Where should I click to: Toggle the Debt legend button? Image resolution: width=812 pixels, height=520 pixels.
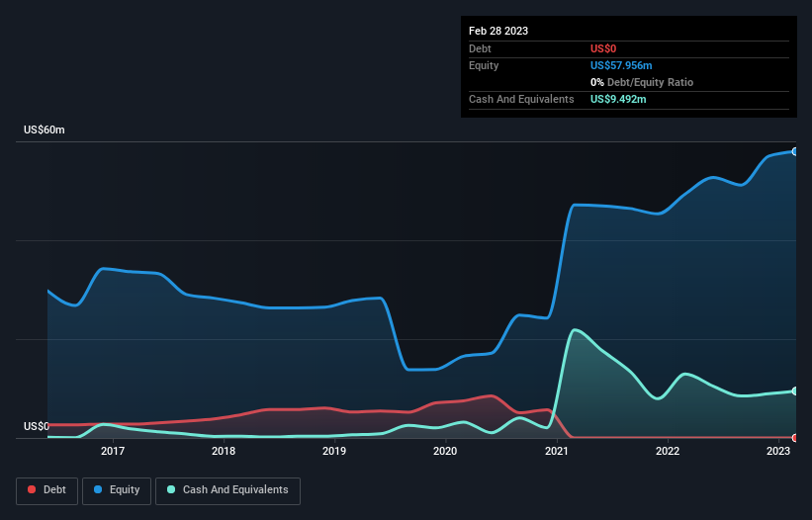(x=47, y=490)
